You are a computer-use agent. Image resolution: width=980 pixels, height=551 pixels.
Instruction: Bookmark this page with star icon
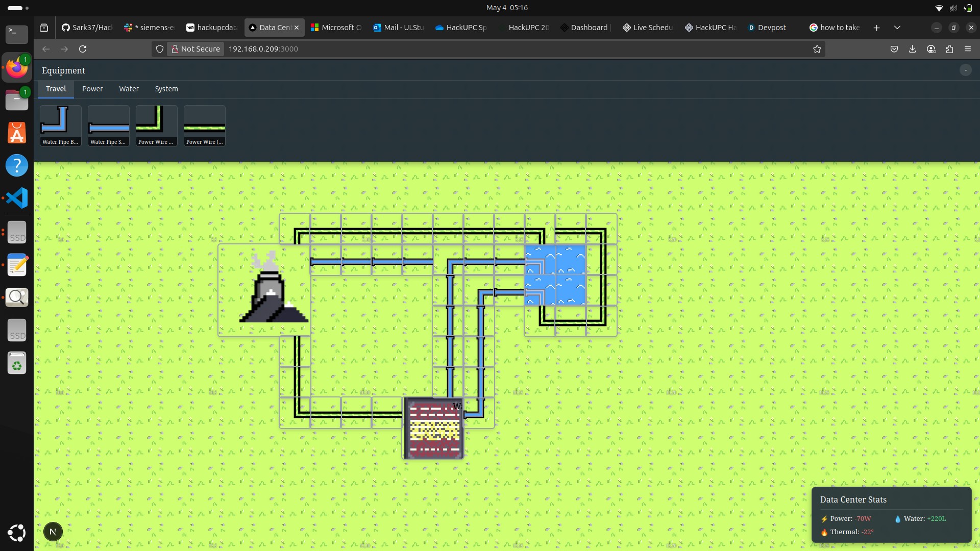pyautogui.click(x=817, y=49)
